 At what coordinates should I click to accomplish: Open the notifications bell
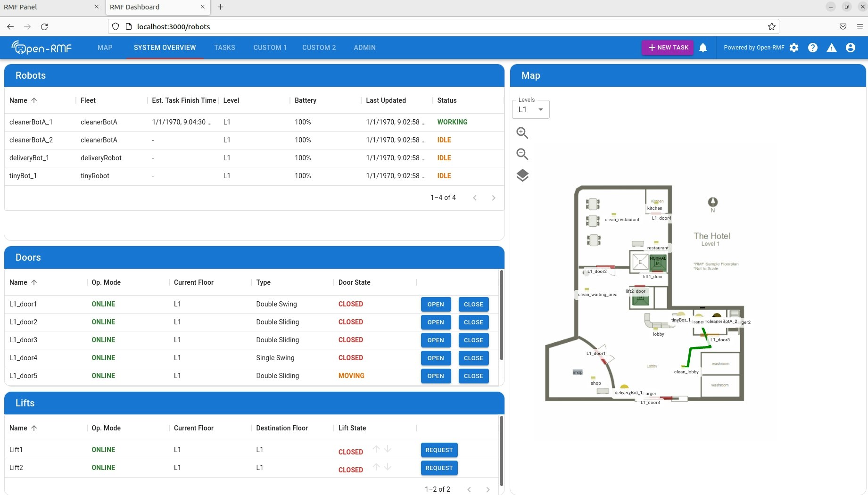(703, 47)
